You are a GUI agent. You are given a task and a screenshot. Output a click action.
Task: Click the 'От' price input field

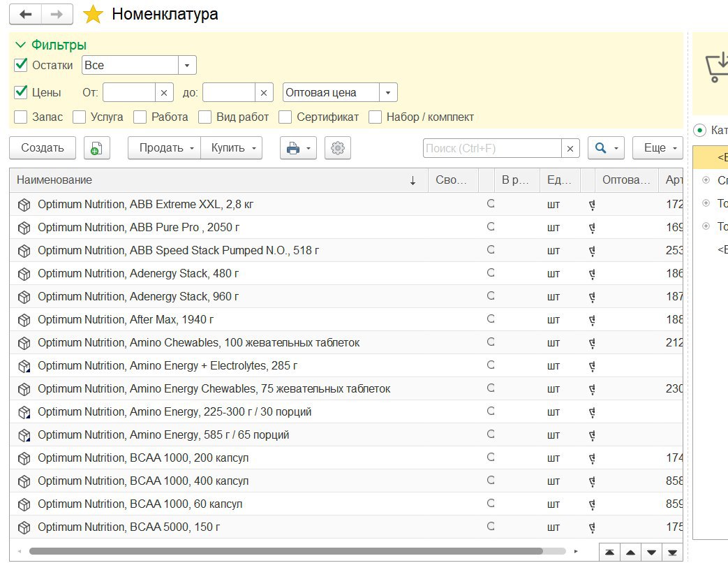129,92
